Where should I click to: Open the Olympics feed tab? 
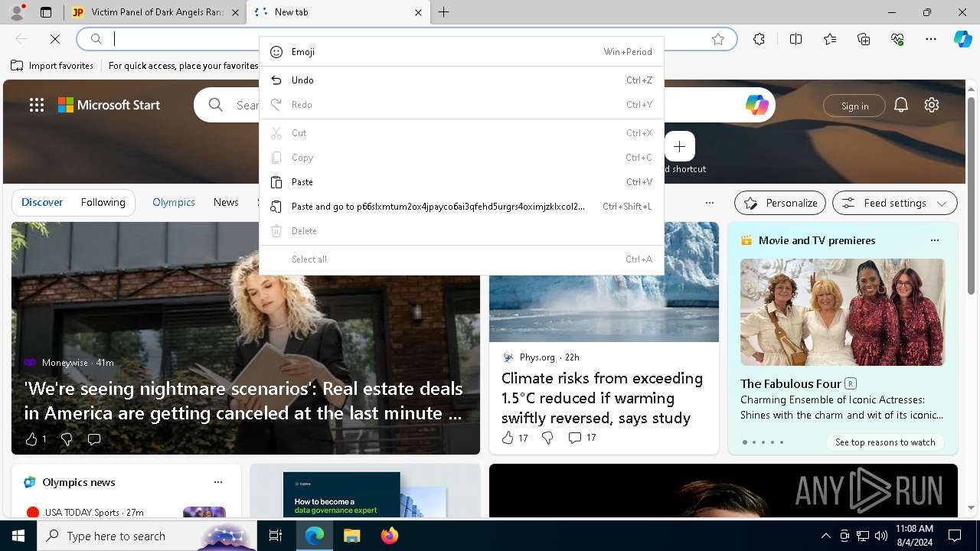(174, 203)
